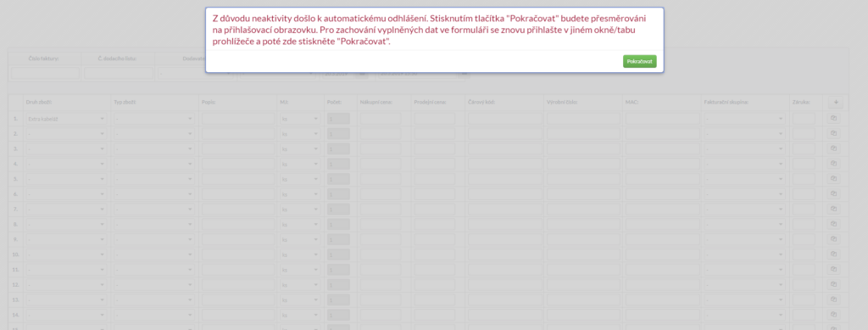This screenshot has width=868, height=330.
Task: Click the Čárový kód field in row 11
Action: 505,270
